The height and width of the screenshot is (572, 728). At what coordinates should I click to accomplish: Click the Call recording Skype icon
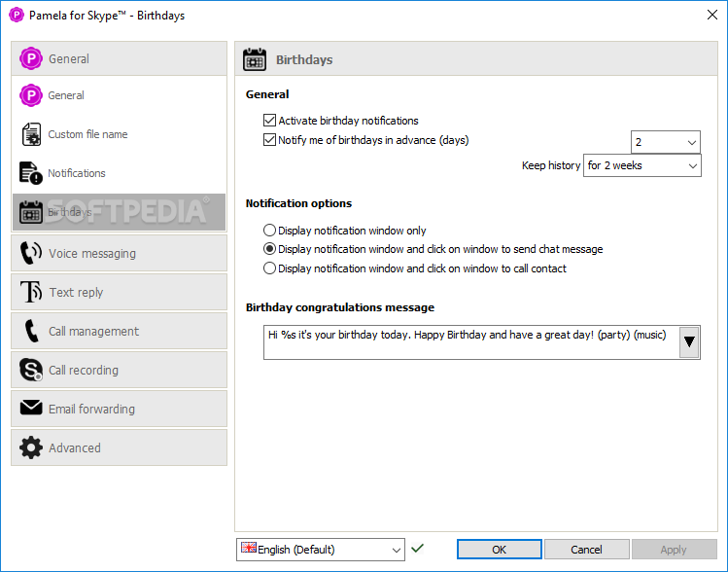[x=31, y=370]
